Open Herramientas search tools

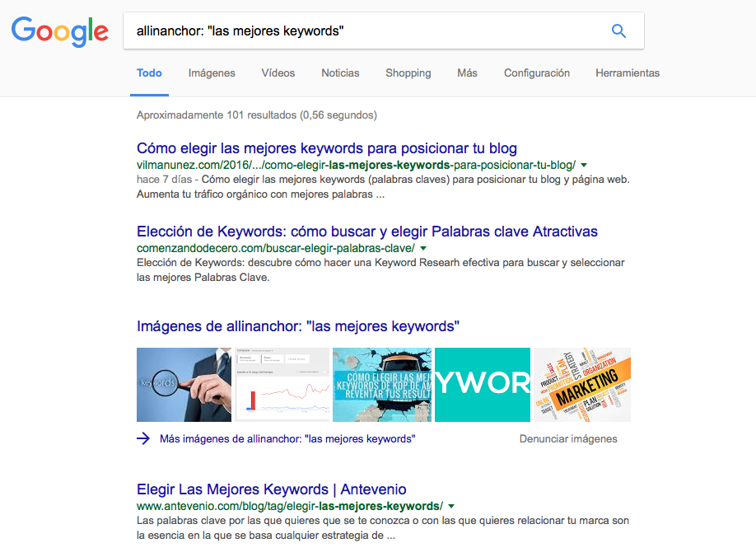628,73
